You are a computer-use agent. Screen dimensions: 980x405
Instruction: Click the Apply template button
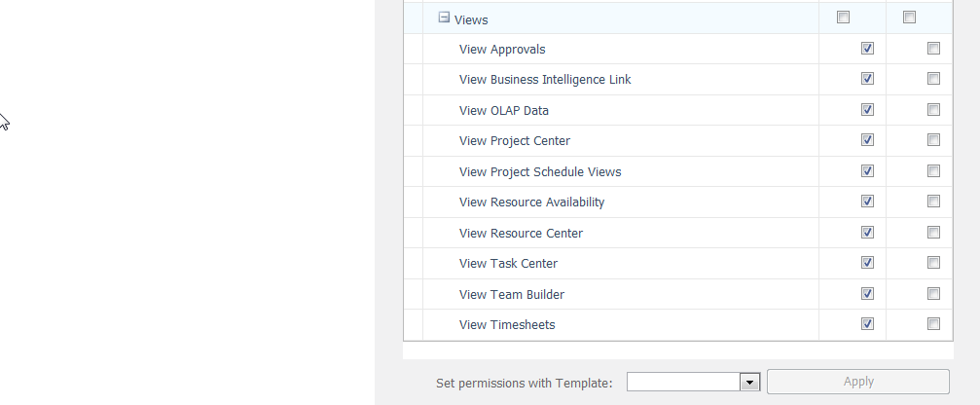(857, 382)
